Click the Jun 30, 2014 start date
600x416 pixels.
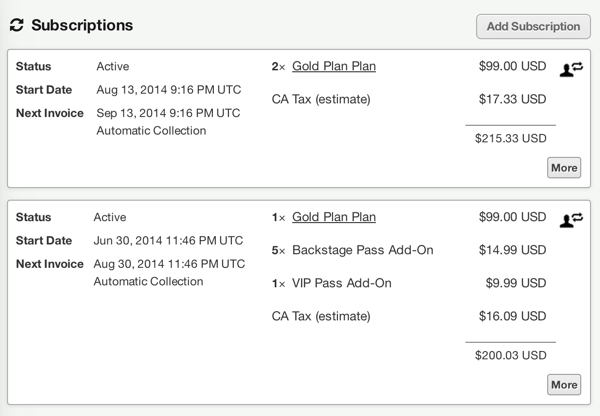tap(168, 240)
